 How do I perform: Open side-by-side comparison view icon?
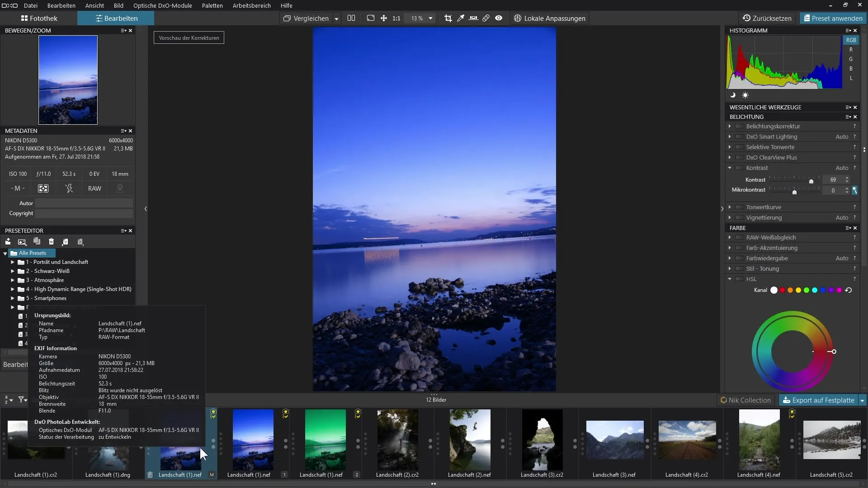pos(351,18)
